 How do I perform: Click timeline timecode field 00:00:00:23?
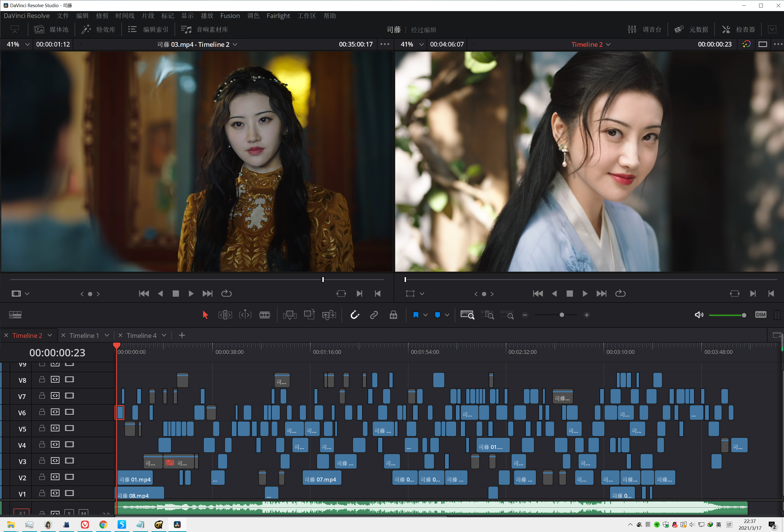click(57, 353)
